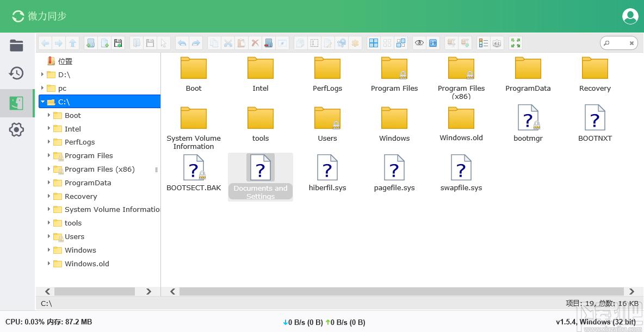Click the search input field
The width and height of the screenshot is (644, 332).
(x=619, y=43)
